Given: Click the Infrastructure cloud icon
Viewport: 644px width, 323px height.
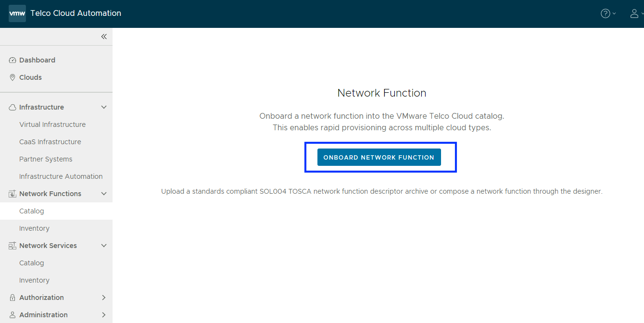Looking at the screenshot, I should (13, 107).
